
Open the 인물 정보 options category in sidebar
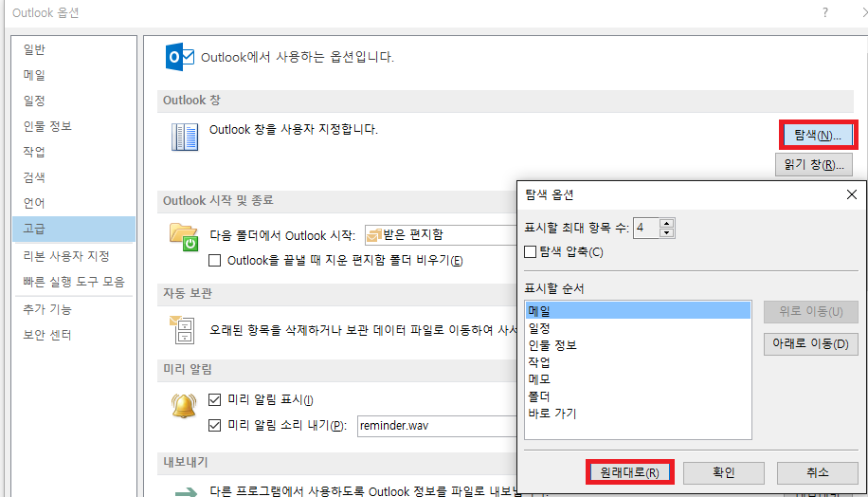(x=74, y=126)
